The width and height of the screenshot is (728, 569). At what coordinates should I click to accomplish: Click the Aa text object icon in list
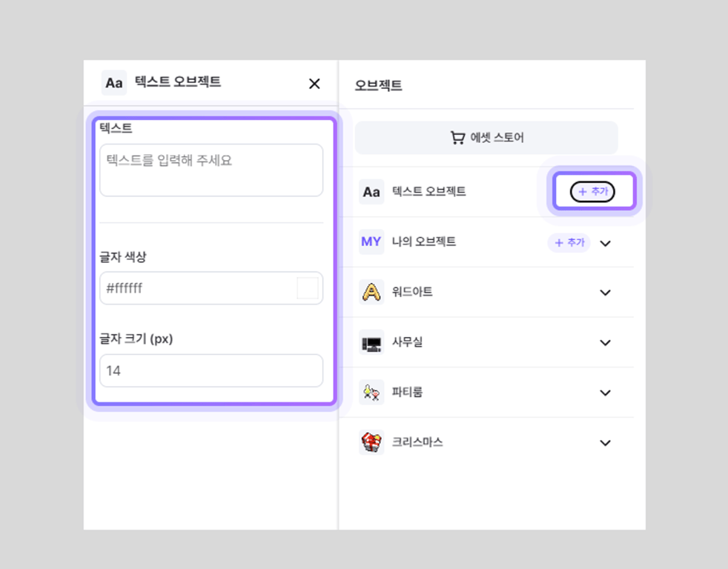point(371,192)
